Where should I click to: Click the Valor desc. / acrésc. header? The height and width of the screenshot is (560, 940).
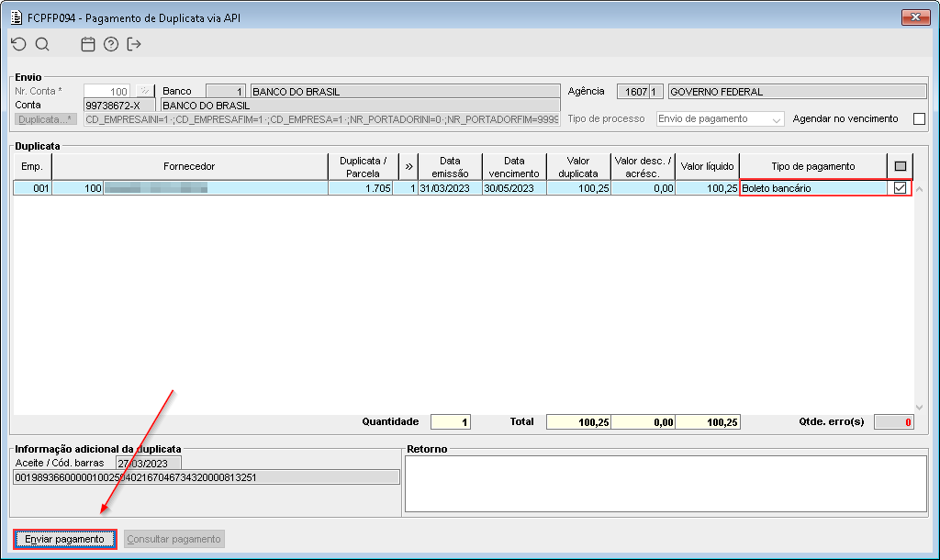point(643,167)
